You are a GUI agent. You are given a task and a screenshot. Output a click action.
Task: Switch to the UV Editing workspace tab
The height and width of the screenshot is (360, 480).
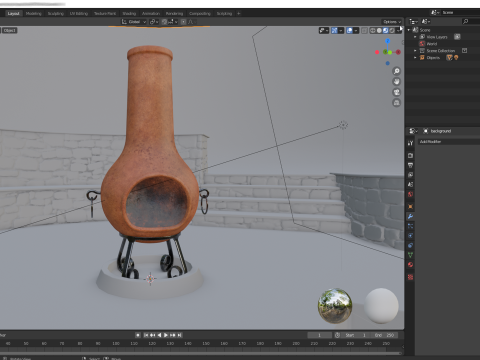click(x=79, y=13)
